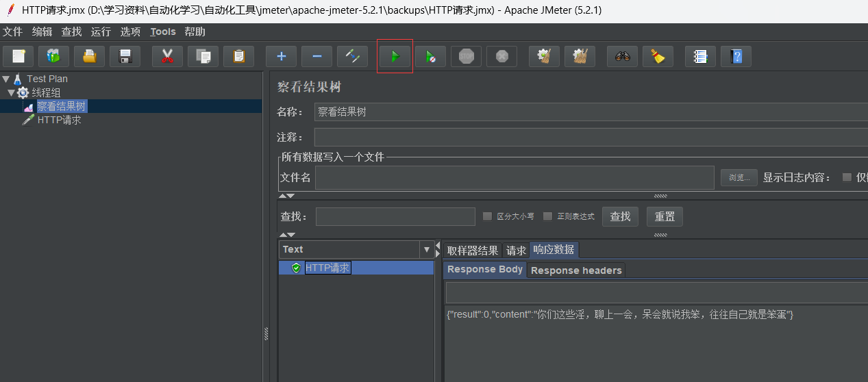Viewport: 868px width, 382px height.
Task: Open the Templates toolbar icon
Action: [54, 56]
